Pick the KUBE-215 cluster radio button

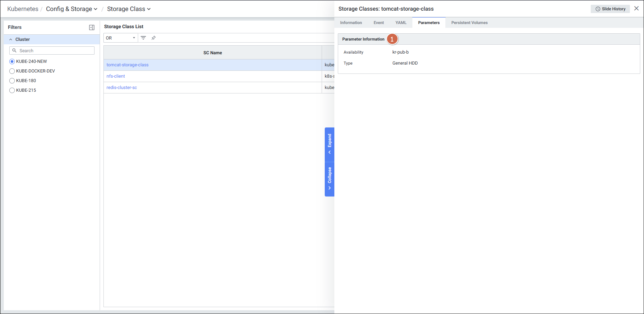click(12, 90)
